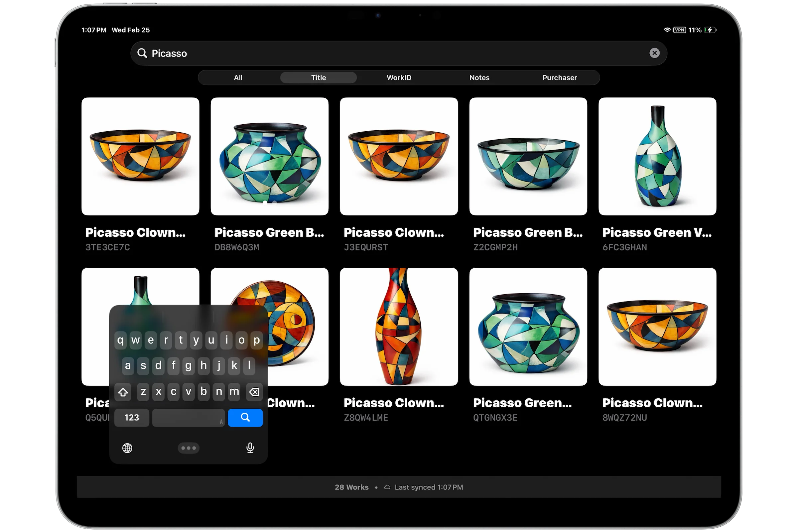Screen dimensions: 798x532
Task: Click the work ID text 6FC3GHAN
Action: (625, 247)
